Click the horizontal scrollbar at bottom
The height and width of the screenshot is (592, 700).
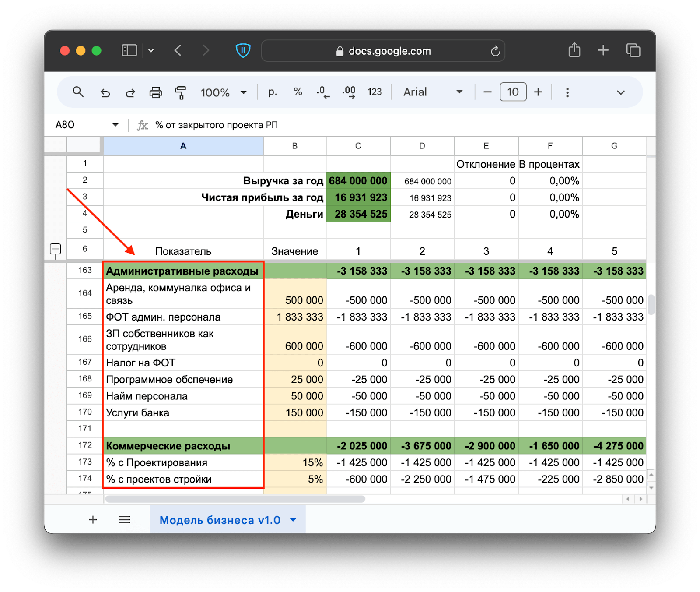click(235, 499)
